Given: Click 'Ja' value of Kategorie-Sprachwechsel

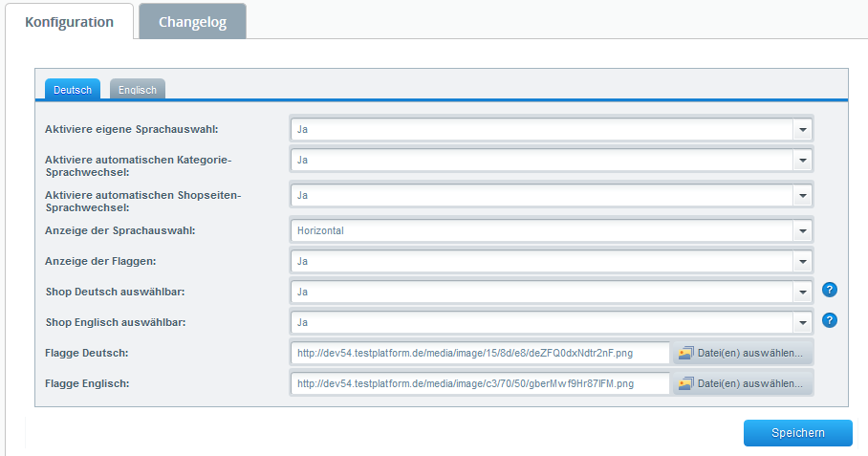Looking at the screenshot, I should tap(302, 160).
